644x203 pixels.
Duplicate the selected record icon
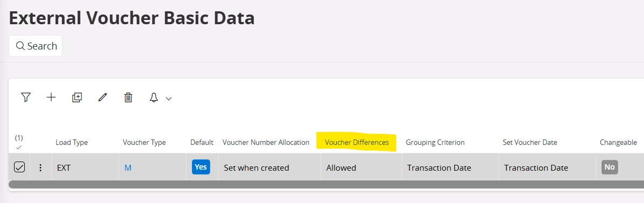point(77,97)
